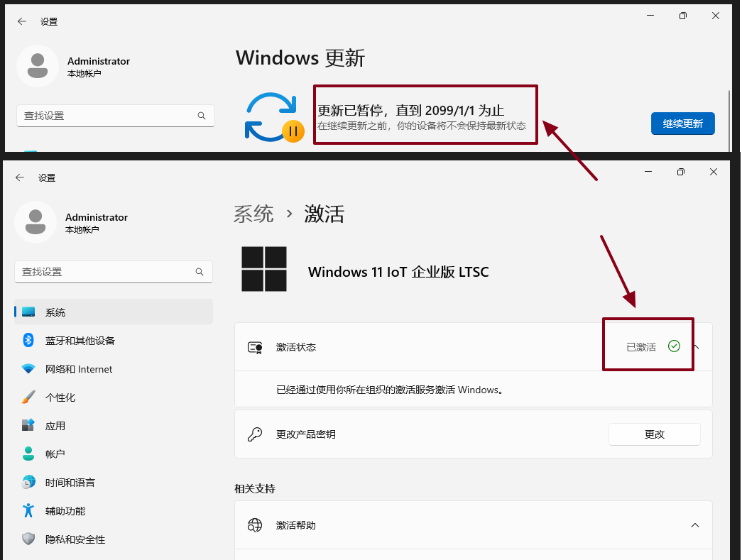This screenshot has width=742, height=560.
Task: Click the accessibility figure icon for 辅助功能
Action: pyautogui.click(x=28, y=511)
